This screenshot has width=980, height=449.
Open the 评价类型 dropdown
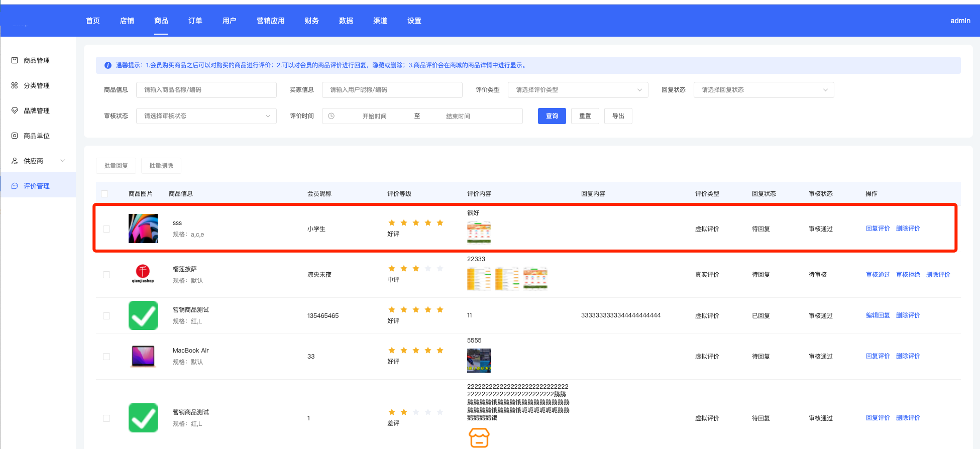[578, 90]
